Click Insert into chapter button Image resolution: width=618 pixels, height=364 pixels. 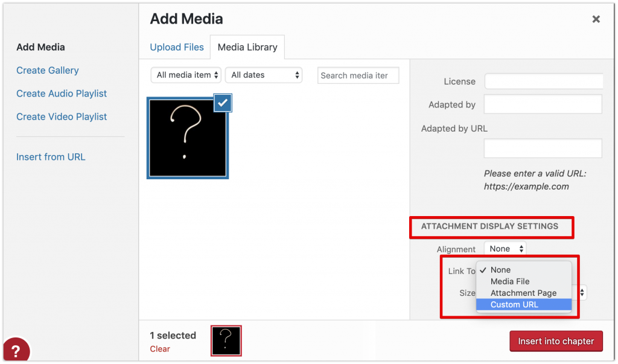tap(556, 341)
